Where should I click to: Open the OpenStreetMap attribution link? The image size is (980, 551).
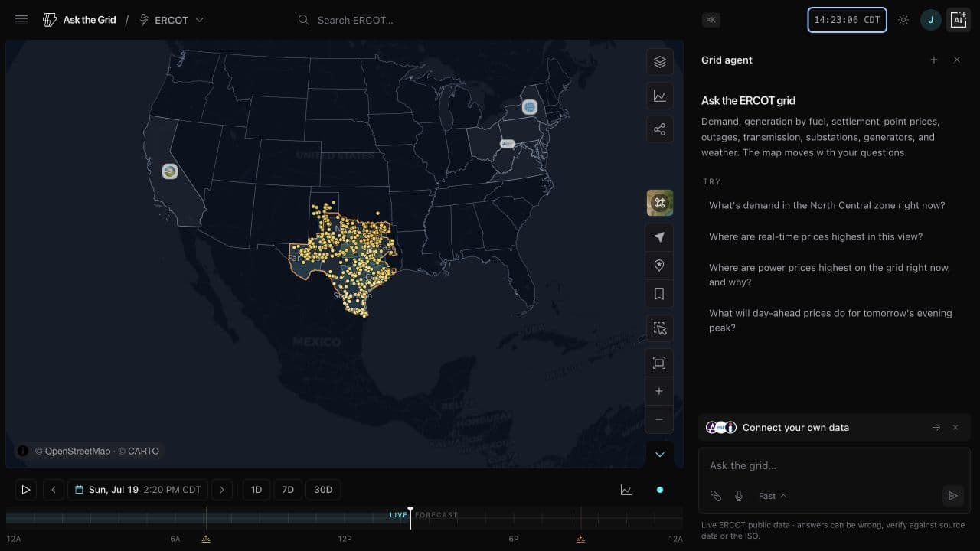tap(73, 451)
